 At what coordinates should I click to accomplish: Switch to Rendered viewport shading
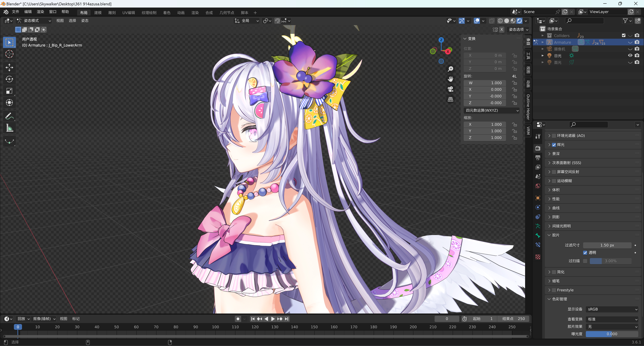click(x=519, y=21)
